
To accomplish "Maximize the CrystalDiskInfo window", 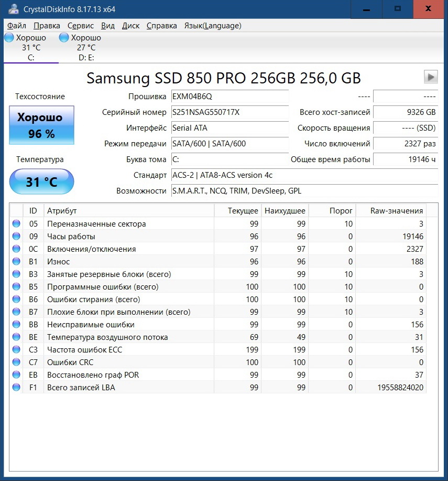I will point(398,9).
